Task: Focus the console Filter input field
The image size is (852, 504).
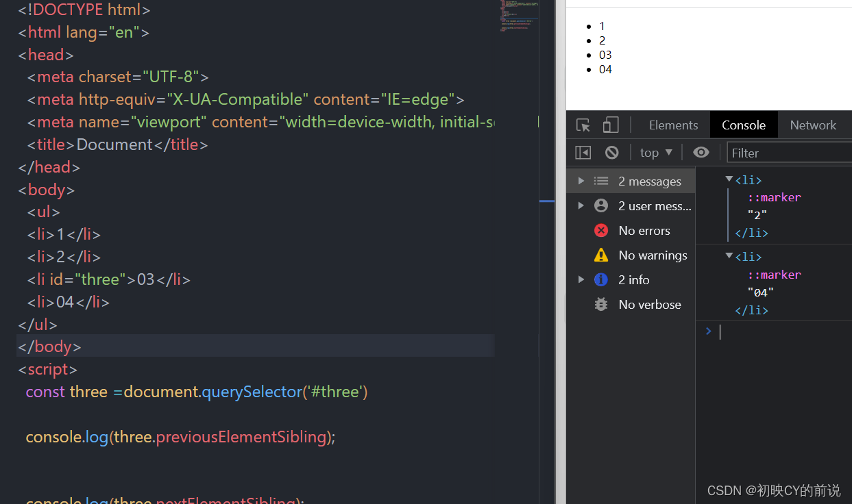Action: coord(790,153)
